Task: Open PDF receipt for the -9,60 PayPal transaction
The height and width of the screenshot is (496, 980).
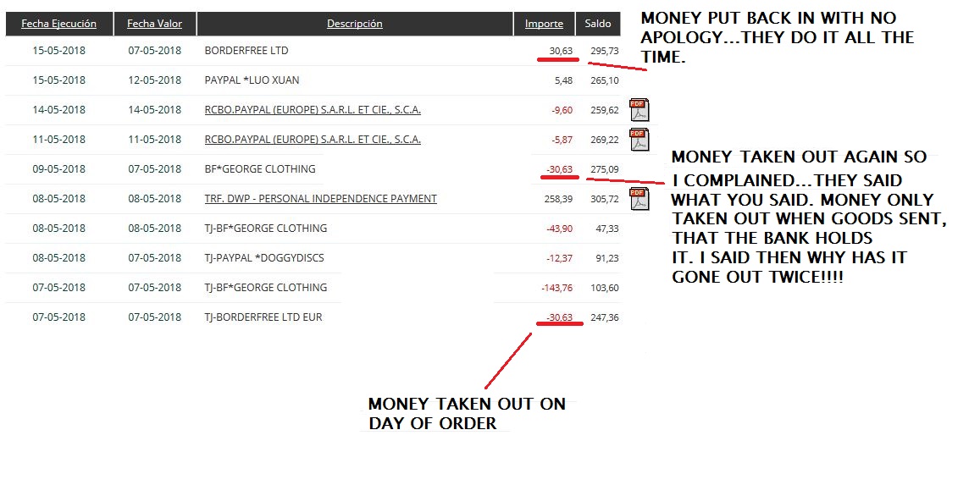Action: [x=639, y=110]
